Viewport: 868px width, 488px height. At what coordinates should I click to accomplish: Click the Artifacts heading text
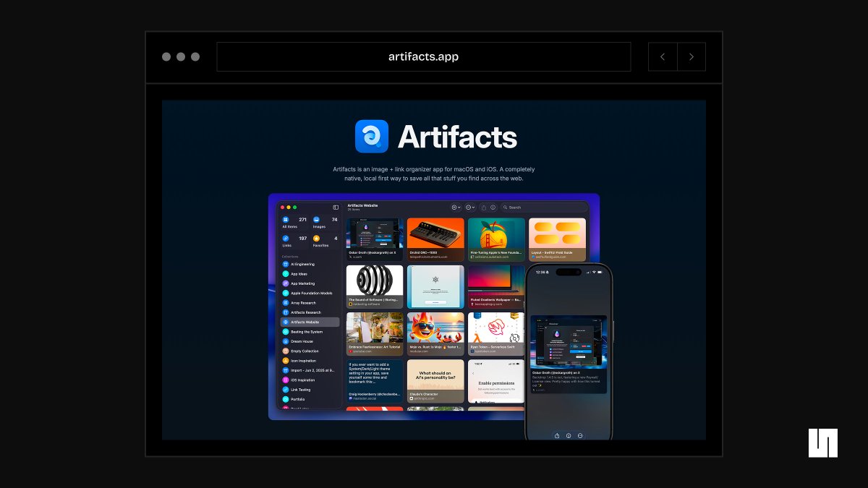click(457, 137)
